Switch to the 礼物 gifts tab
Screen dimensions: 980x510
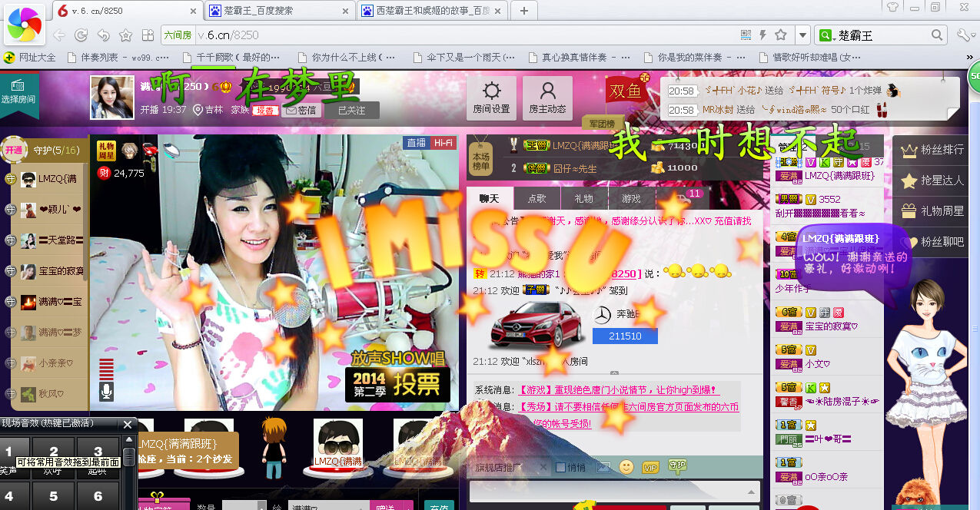click(x=583, y=198)
